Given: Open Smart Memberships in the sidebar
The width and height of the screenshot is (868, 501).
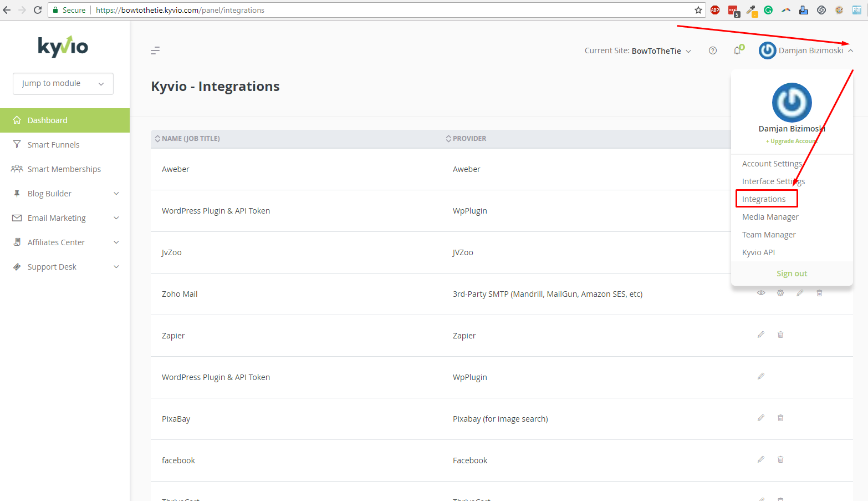Looking at the screenshot, I should point(65,169).
